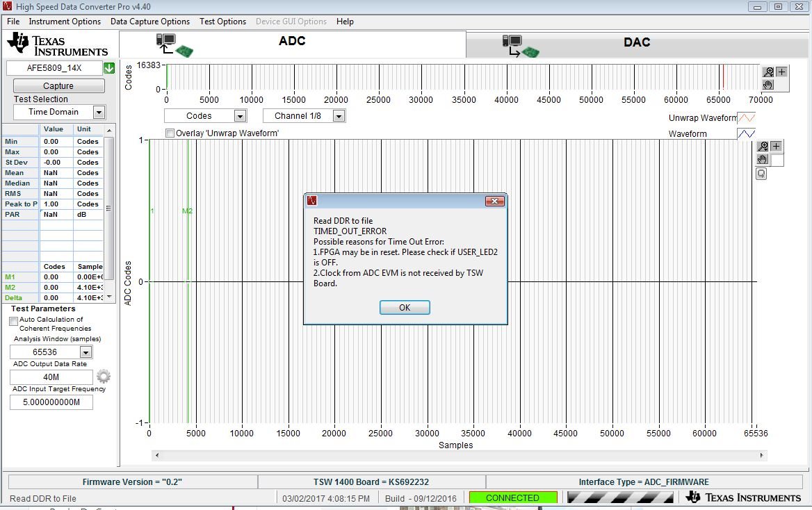The height and width of the screenshot is (510, 812).
Task: Select the crosshair cursor tool on the main waveform graph
Action: pyautogui.click(x=776, y=147)
